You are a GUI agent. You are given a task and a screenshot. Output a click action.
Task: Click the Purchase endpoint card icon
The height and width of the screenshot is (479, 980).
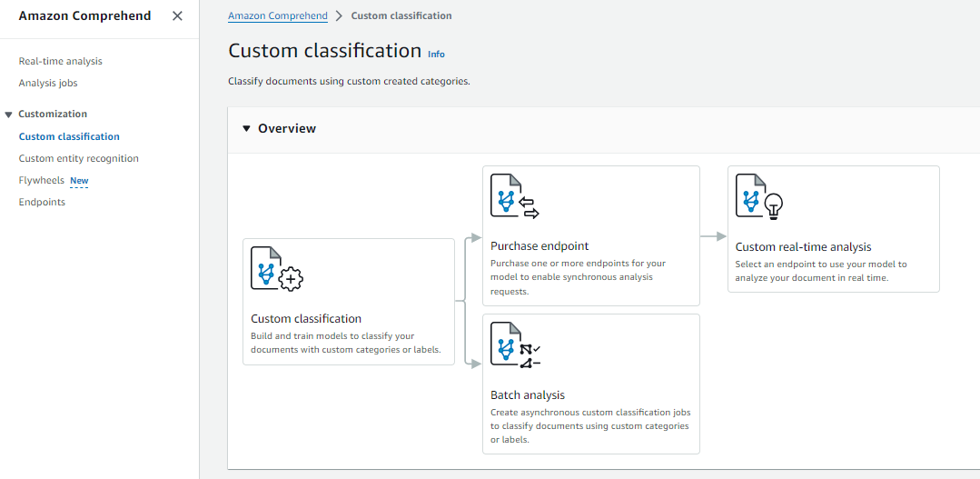click(x=515, y=196)
